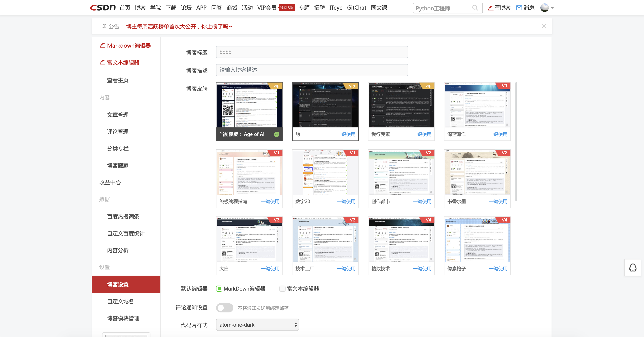The height and width of the screenshot is (337, 644).
Task: Open the VIP会员 menu item
Action: [x=267, y=8]
